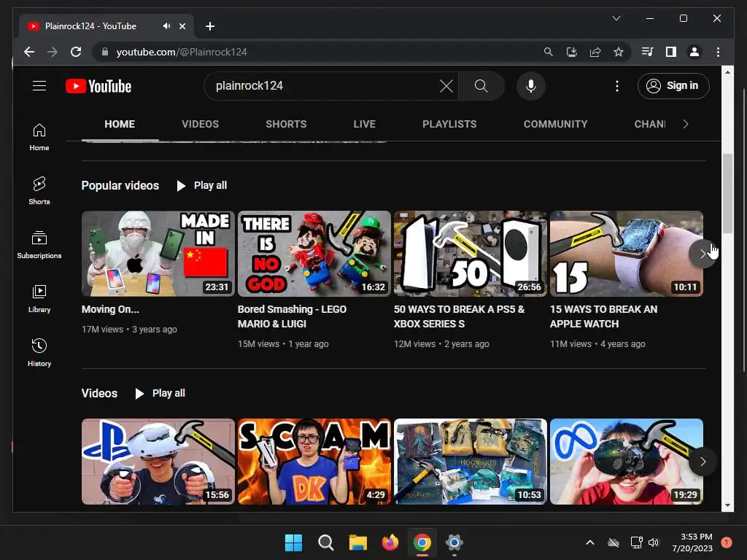The width and height of the screenshot is (747, 560).
Task: Click the address bar URL
Action: [x=182, y=52]
